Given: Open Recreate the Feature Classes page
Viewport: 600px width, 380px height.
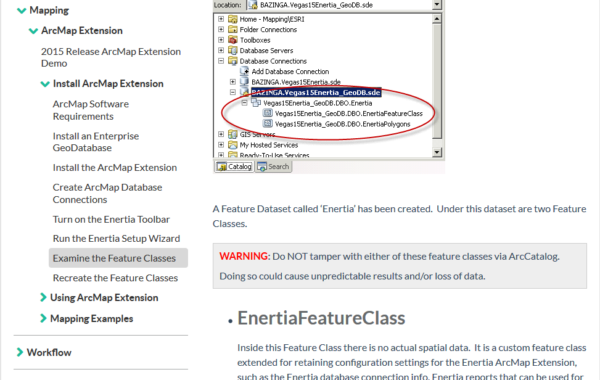Looking at the screenshot, I should (115, 278).
